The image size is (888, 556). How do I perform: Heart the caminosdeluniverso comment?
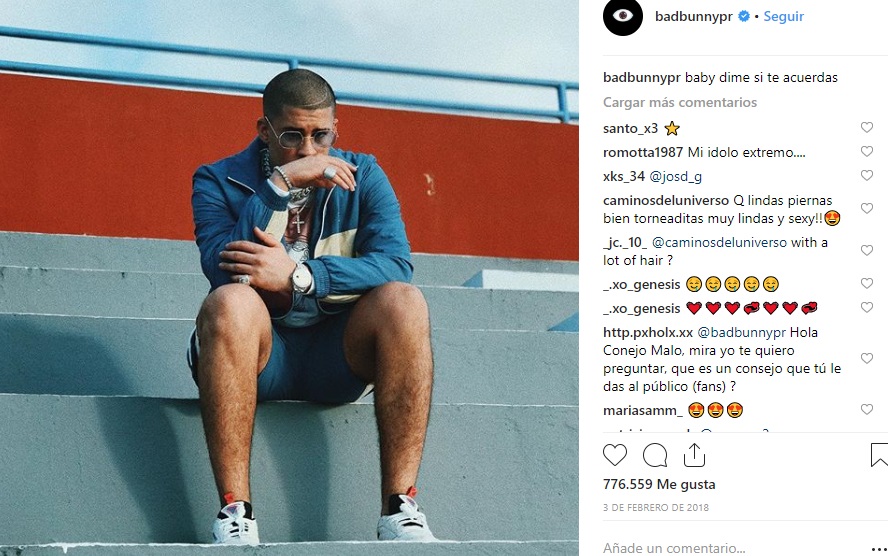867,200
